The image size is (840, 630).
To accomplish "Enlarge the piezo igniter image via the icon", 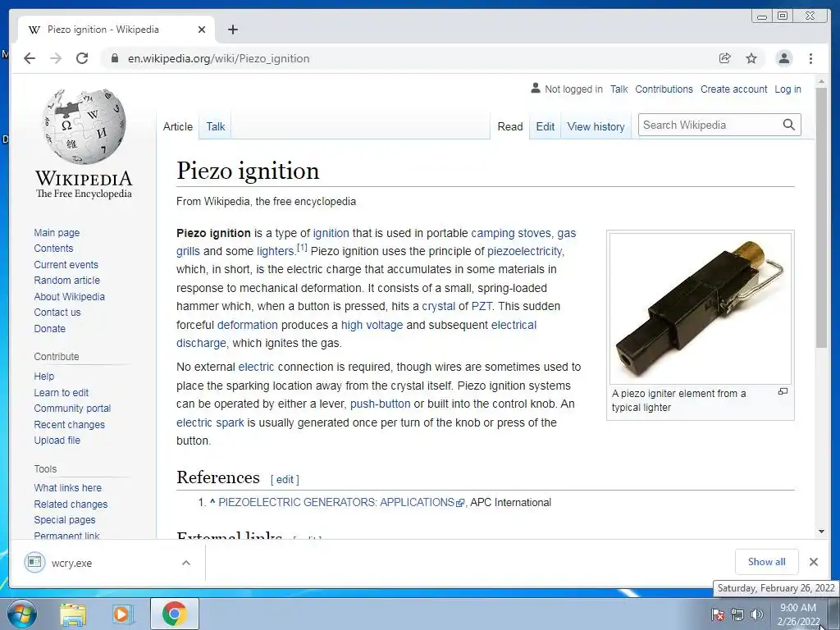I will 783,392.
